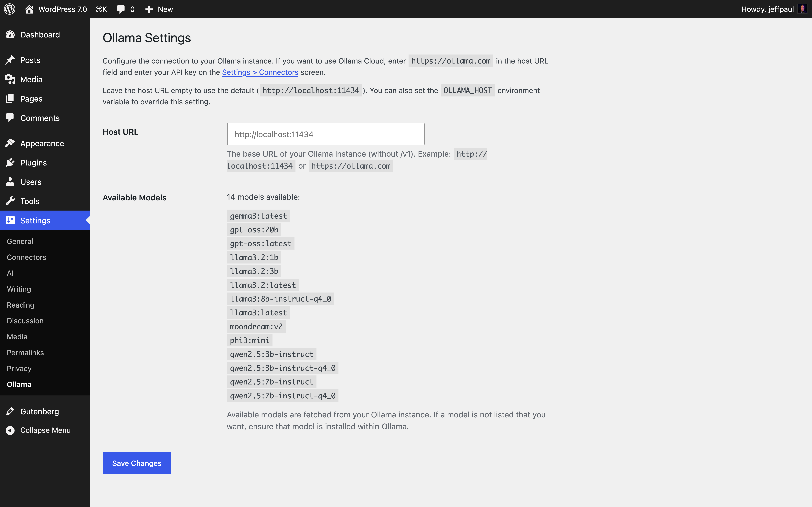The image size is (812, 507).
Task: Click the WordPress logo icon
Action: click(10, 9)
